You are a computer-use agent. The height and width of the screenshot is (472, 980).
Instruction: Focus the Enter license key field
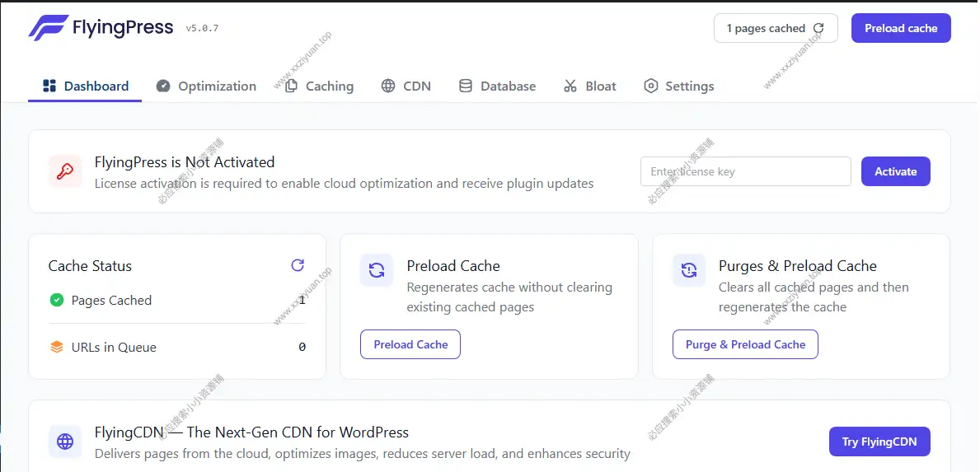745,171
